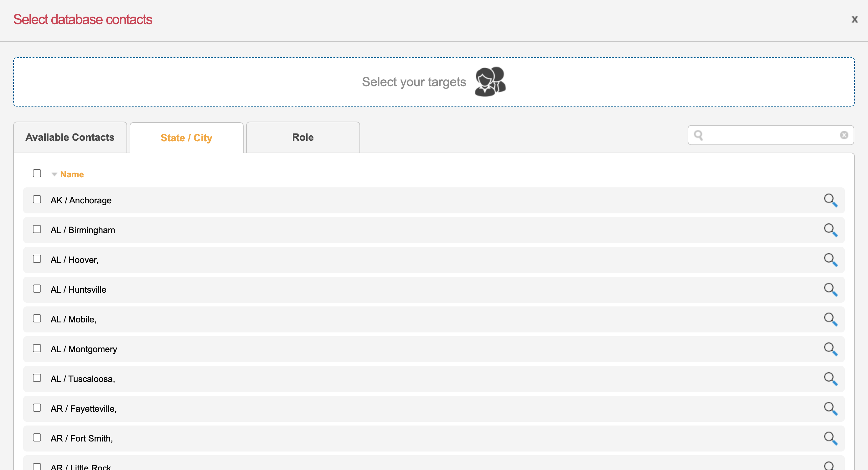868x470 pixels.
Task: Check the AK / Anchorage checkbox
Action: pos(37,200)
